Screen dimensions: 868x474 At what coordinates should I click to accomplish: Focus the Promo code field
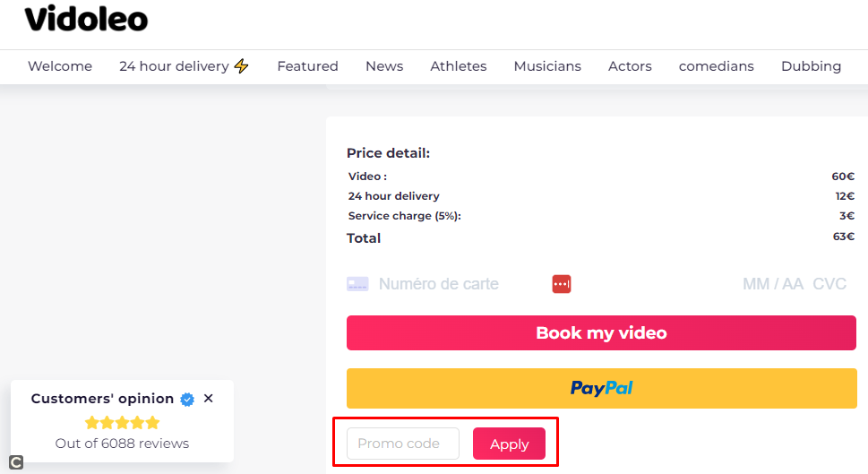(403, 444)
